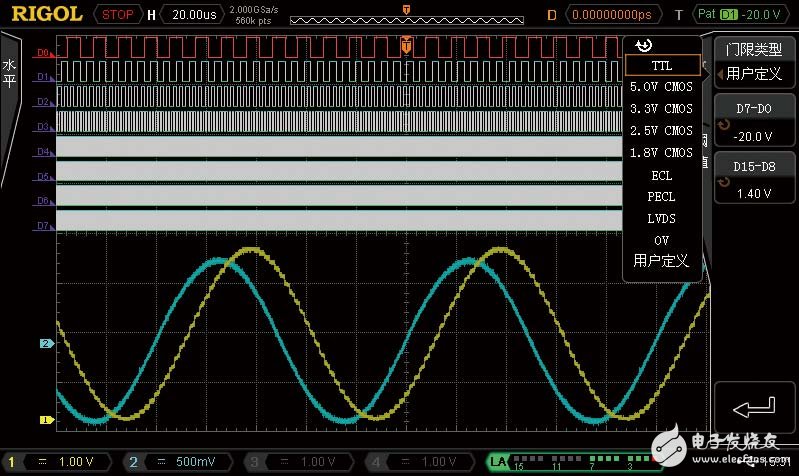Enable channel 3 in the bottom bar
The height and width of the screenshot is (476, 799).
pyautogui.click(x=302, y=461)
